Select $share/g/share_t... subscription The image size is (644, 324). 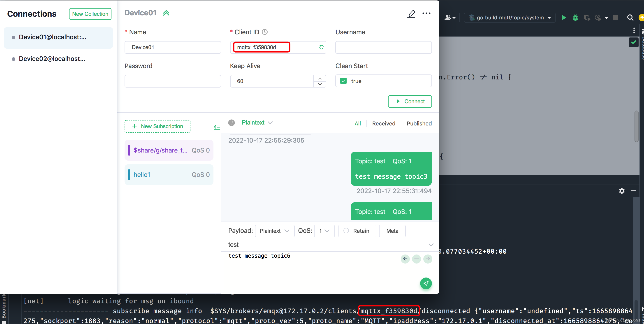169,150
